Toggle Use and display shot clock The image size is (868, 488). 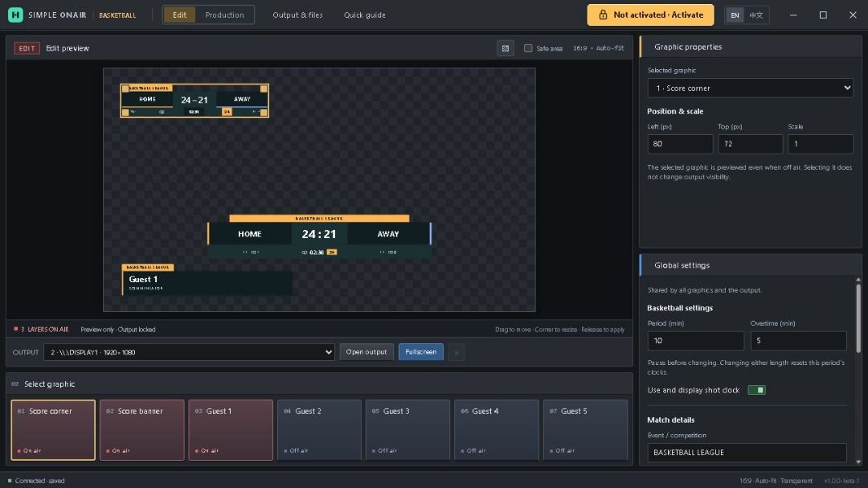(756, 390)
